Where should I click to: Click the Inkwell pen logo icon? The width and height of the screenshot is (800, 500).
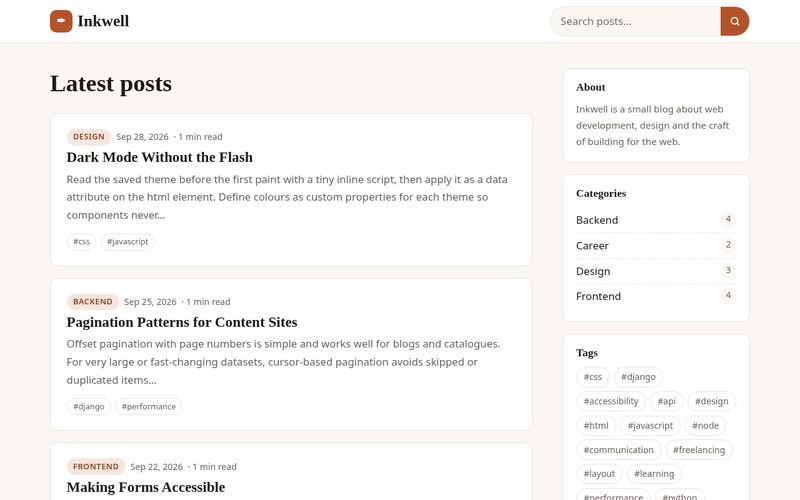(x=61, y=21)
